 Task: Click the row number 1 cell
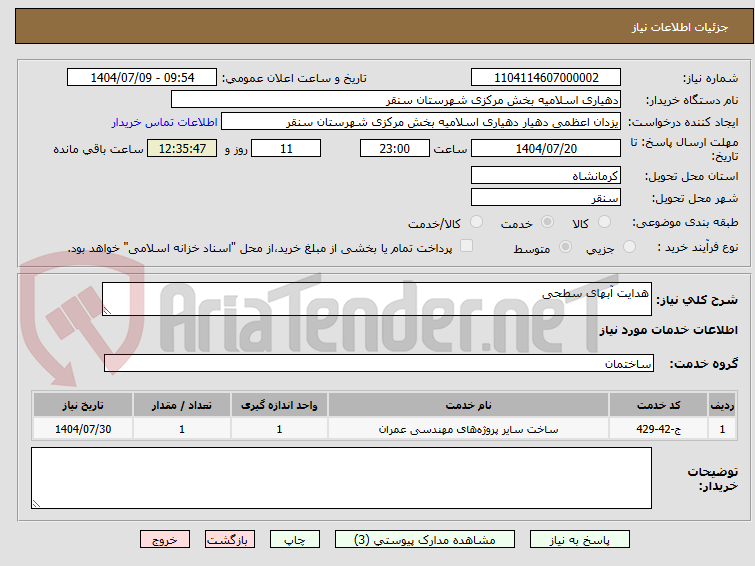point(722,429)
